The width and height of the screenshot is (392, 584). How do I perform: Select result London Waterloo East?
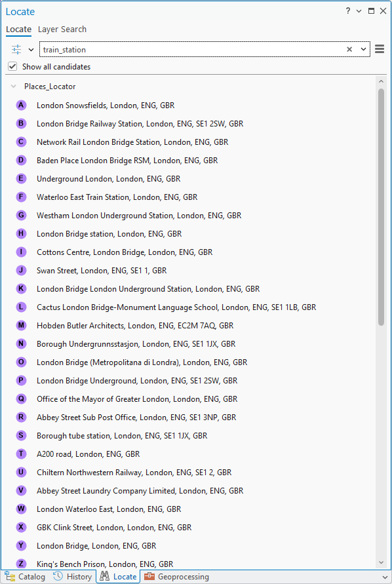(109, 509)
